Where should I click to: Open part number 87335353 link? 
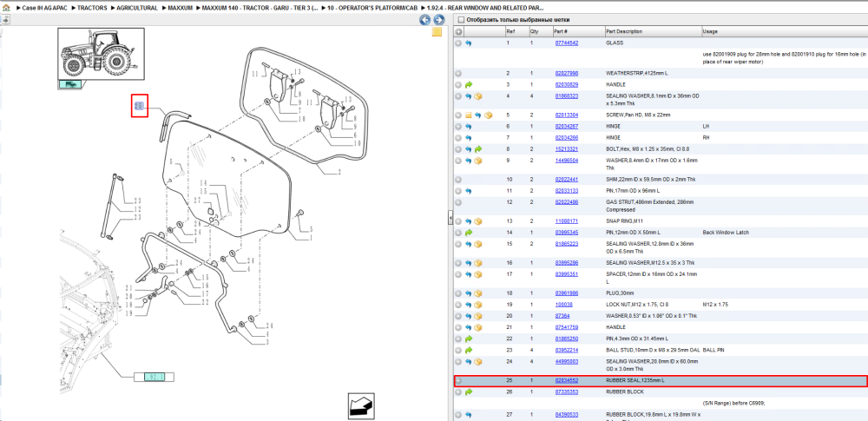[x=566, y=392]
